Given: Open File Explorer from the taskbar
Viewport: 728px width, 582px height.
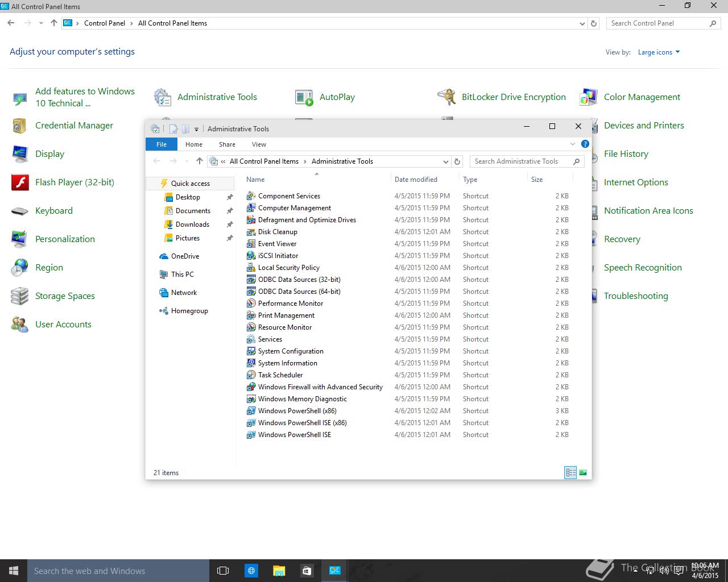Looking at the screenshot, I should point(279,571).
